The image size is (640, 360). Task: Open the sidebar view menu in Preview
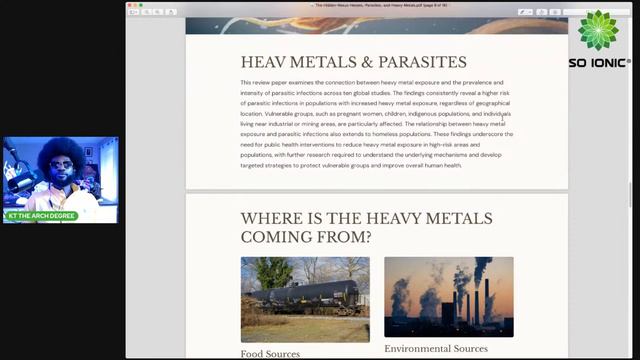(133, 12)
